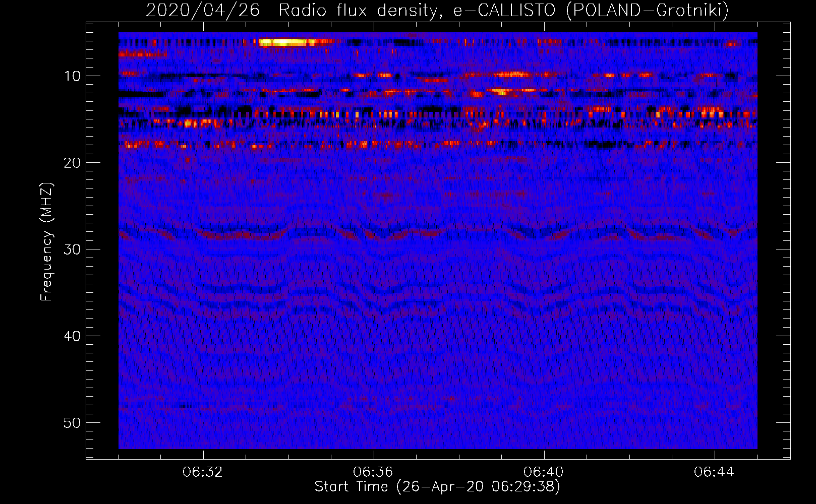Screen dimensions: 816x504
Task: Click the bright yellow burst near 06:34
Action: (283, 42)
